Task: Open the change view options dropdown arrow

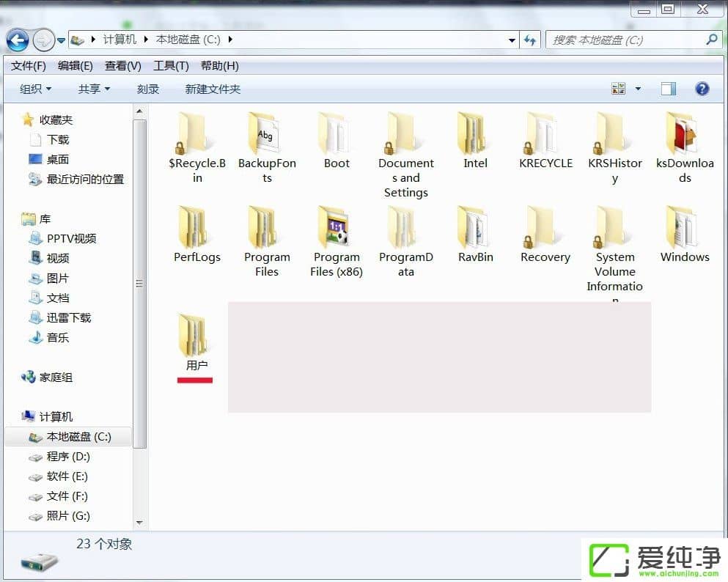Action: click(638, 89)
